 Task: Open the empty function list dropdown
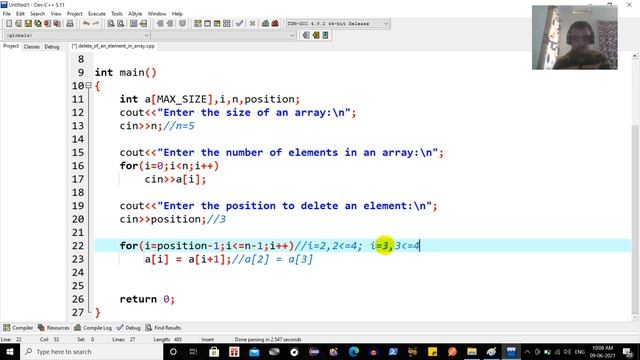pos(223,36)
